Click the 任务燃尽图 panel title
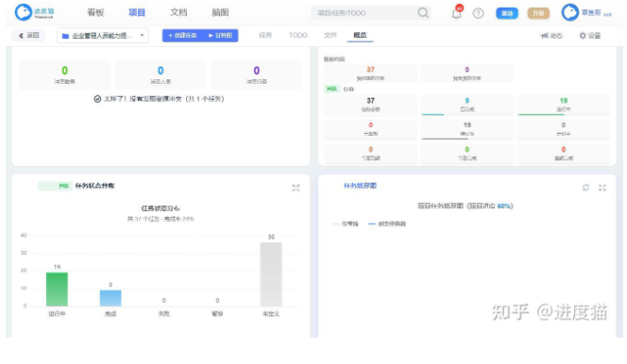The width and height of the screenshot is (627, 364). point(360,186)
